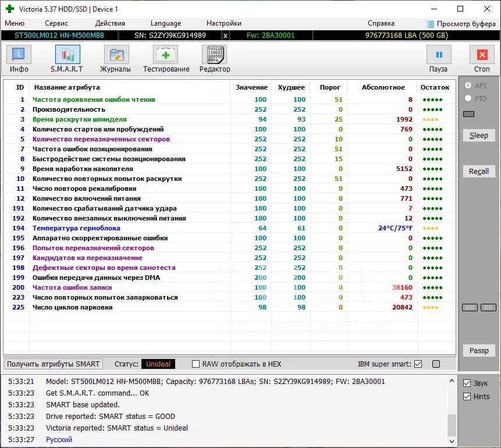501x448 pixels.
Task: Click the 24°C/75°F temperature value
Action: [395, 228]
